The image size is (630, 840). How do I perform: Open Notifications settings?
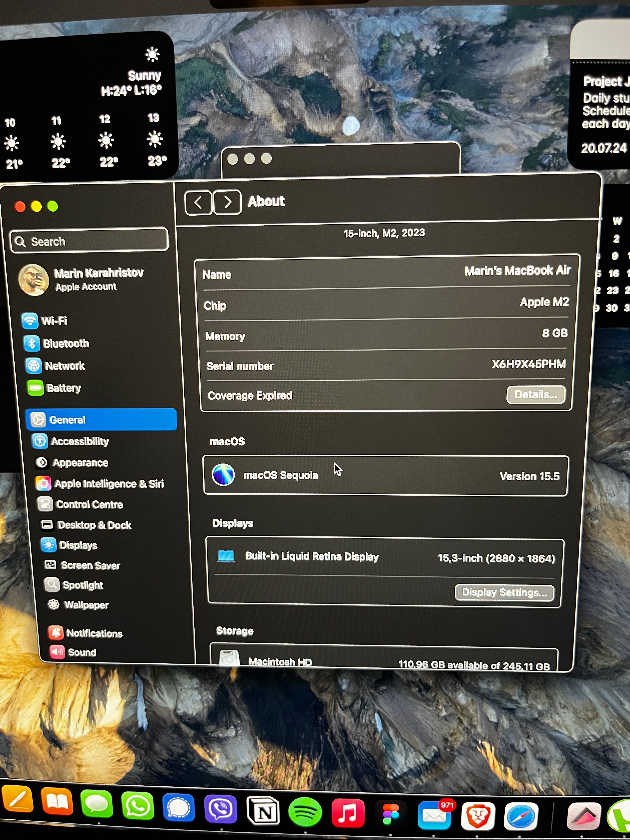pyautogui.click(x=85, y=633)
